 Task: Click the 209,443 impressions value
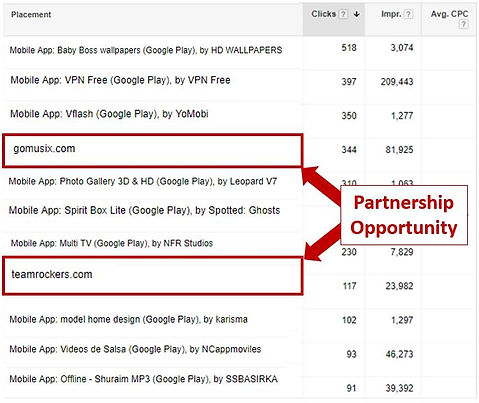397,82
